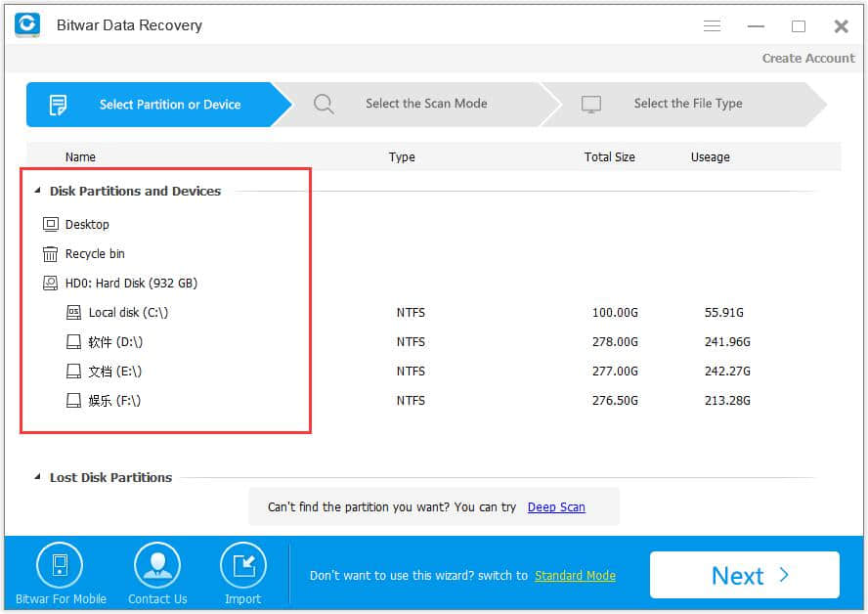Select the Desktop row label
Screen dimensions: 868x614
tap(87, 224)
